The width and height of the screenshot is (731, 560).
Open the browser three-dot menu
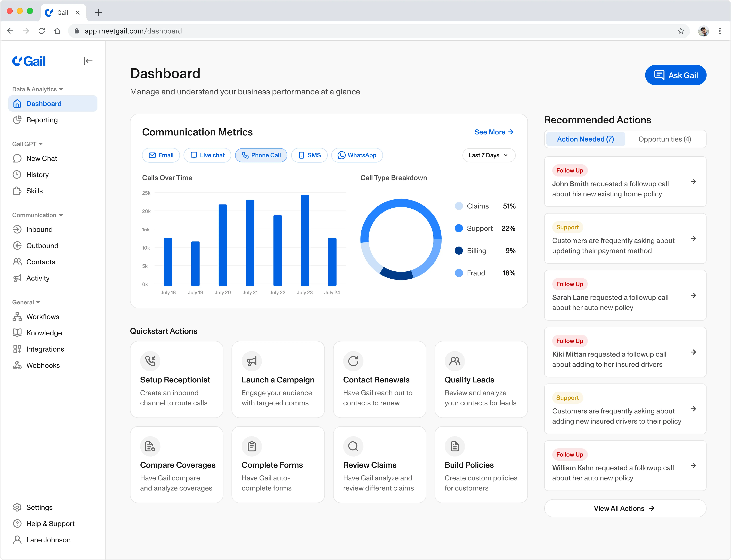pyautogui.click(x=720, y=31)
